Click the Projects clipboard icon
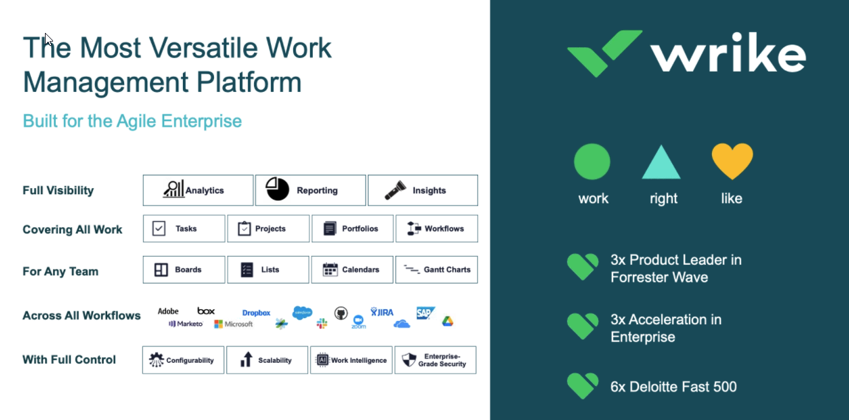Screen dimensions: 849x420 click(x=245, y=228)
